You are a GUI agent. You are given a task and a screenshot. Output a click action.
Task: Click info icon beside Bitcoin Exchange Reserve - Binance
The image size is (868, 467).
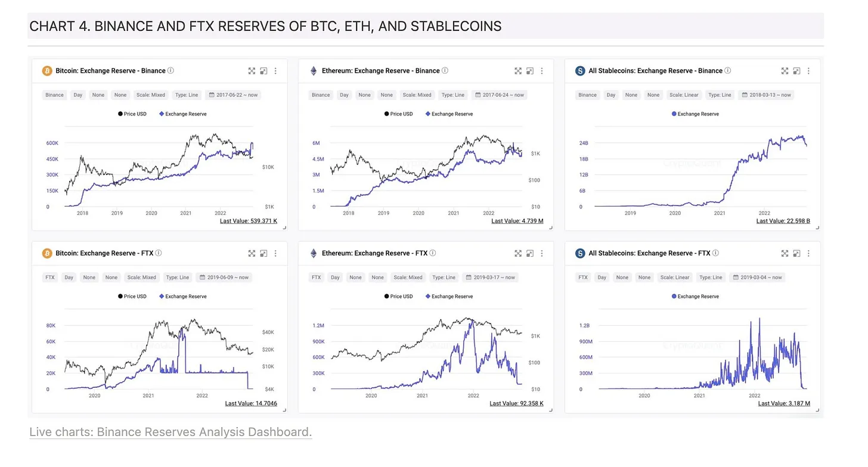coord(171,70)
